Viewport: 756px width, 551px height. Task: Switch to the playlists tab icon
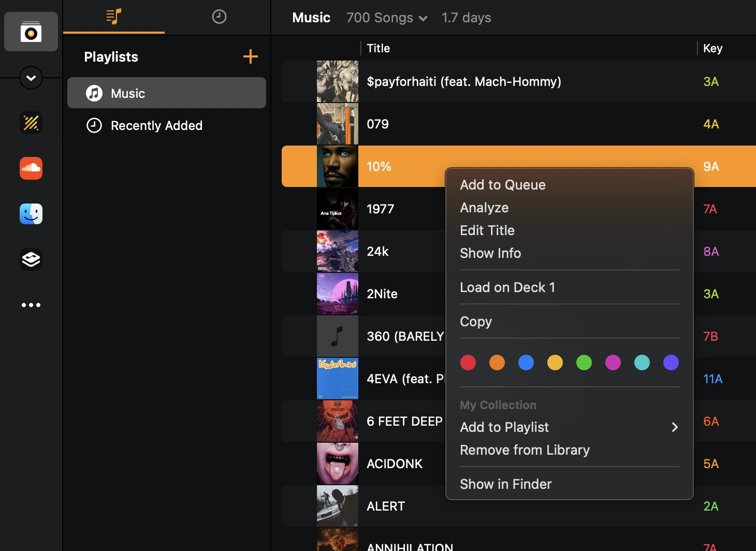click(x=114, y=17)
